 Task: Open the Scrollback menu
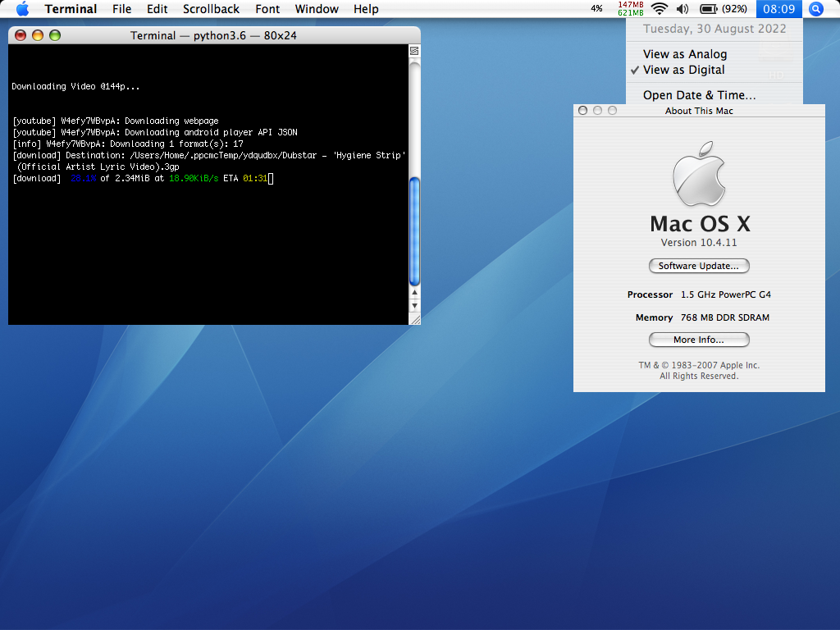211,8
